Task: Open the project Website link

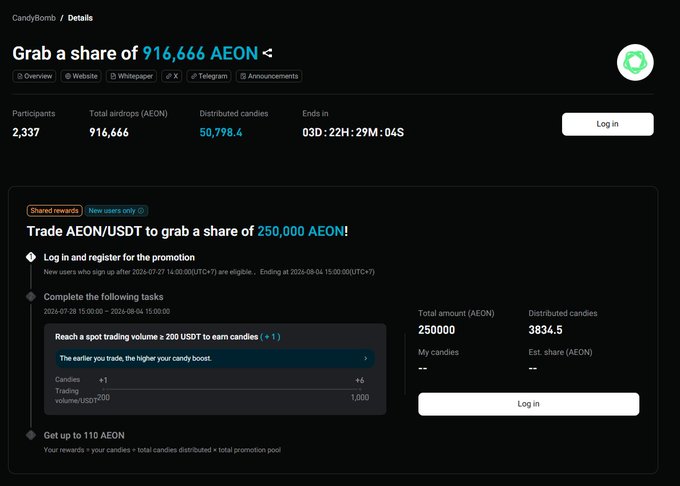Action: [81, 76]
